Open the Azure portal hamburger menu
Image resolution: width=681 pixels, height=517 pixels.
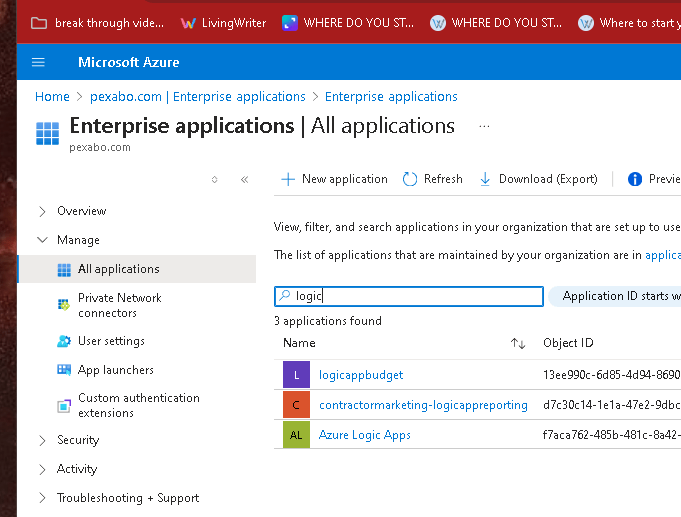38,62
